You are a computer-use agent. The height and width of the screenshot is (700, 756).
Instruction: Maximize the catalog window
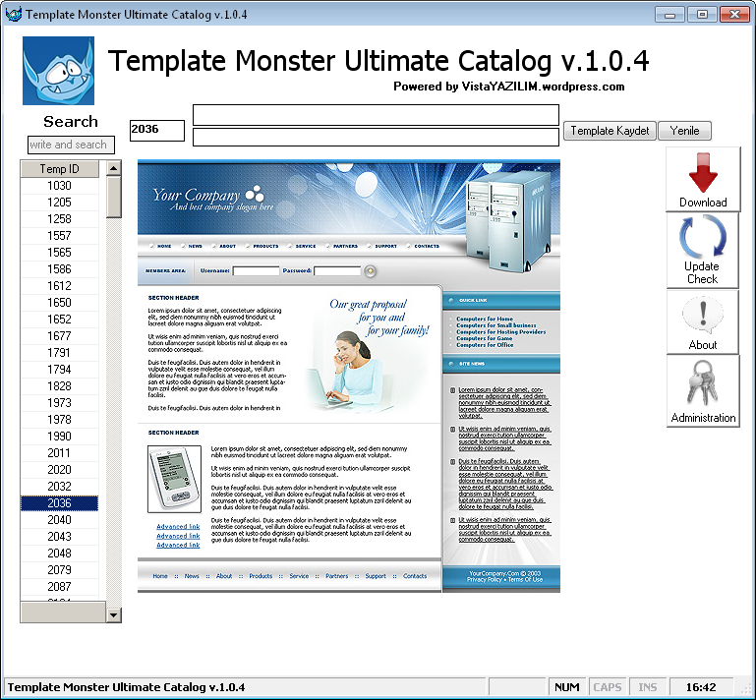(x=702, y=15)
